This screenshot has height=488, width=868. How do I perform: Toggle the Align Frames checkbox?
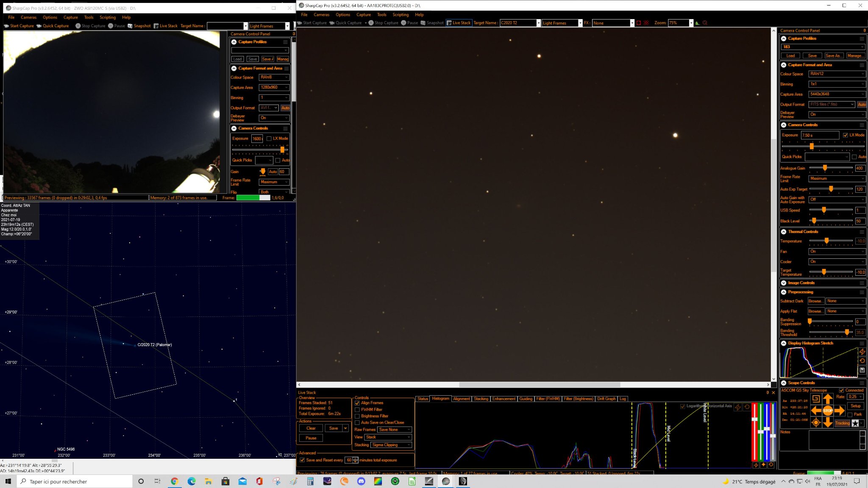tap(357, 403)
